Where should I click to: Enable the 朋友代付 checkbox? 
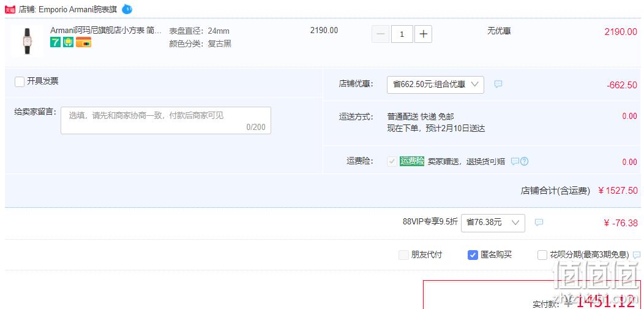point(404,254)
